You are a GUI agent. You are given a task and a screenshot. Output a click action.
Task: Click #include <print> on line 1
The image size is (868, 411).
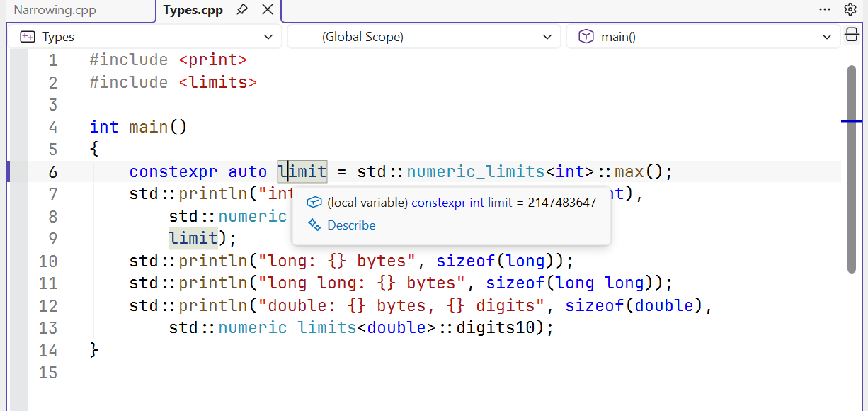click(169, 60)
